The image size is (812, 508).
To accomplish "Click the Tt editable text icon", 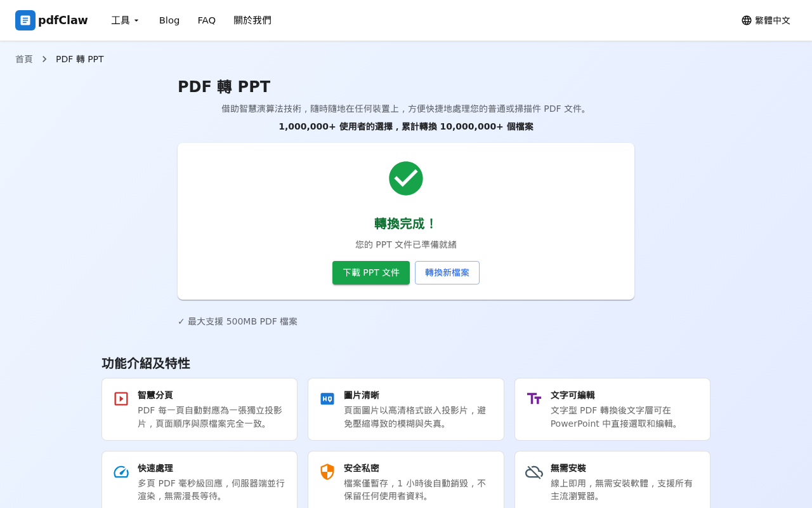I will pyautogui.click(x=534, y=398).
